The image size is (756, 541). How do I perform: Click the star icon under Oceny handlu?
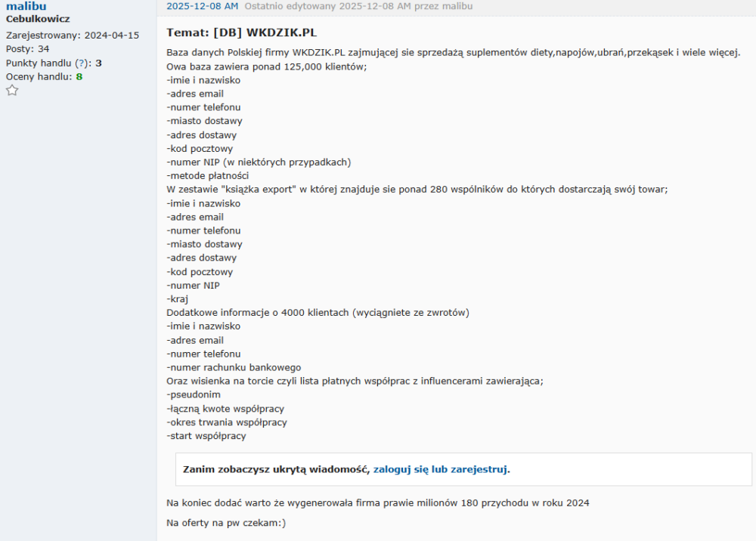pos(12,91)
